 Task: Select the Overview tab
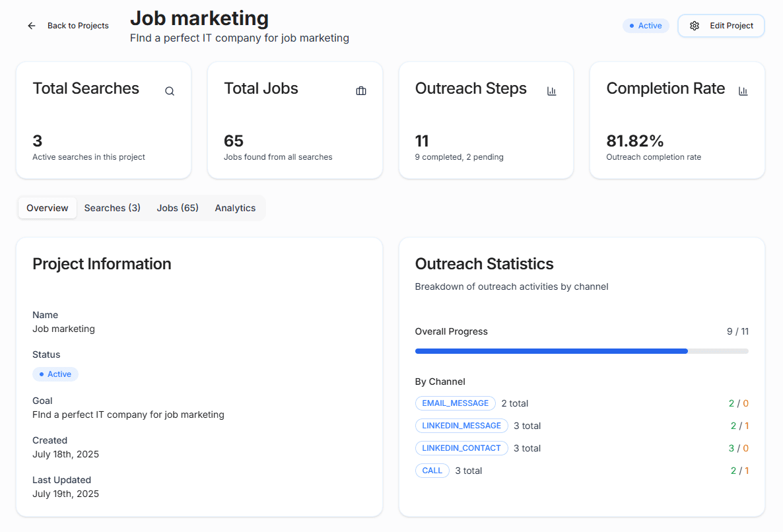pyautogui.click(x=48, y=208)
